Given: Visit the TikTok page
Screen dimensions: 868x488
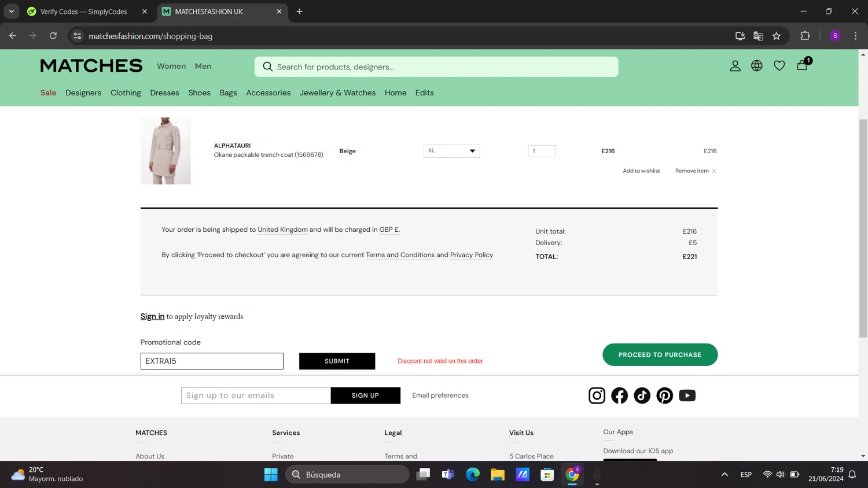Looking at the screenshot, I should click(x=642, y=395).
